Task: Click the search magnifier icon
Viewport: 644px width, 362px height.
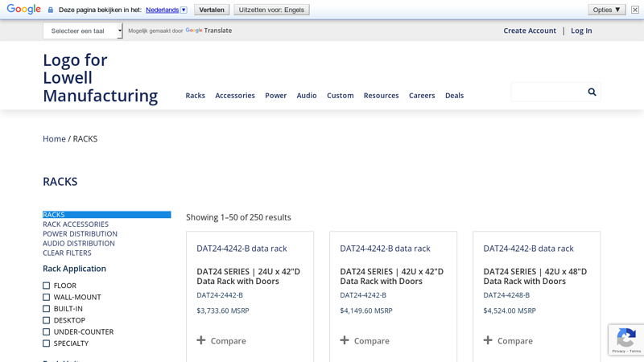Action: (592, 93)
